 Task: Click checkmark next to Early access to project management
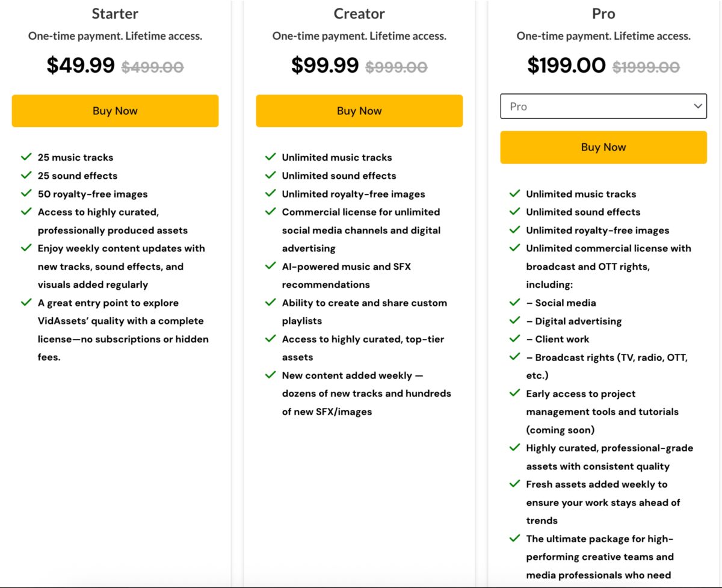(514, 393)
